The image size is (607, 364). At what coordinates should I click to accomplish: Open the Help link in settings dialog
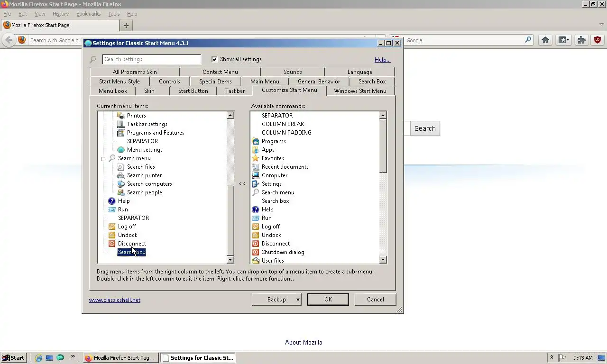coord(383,60)
